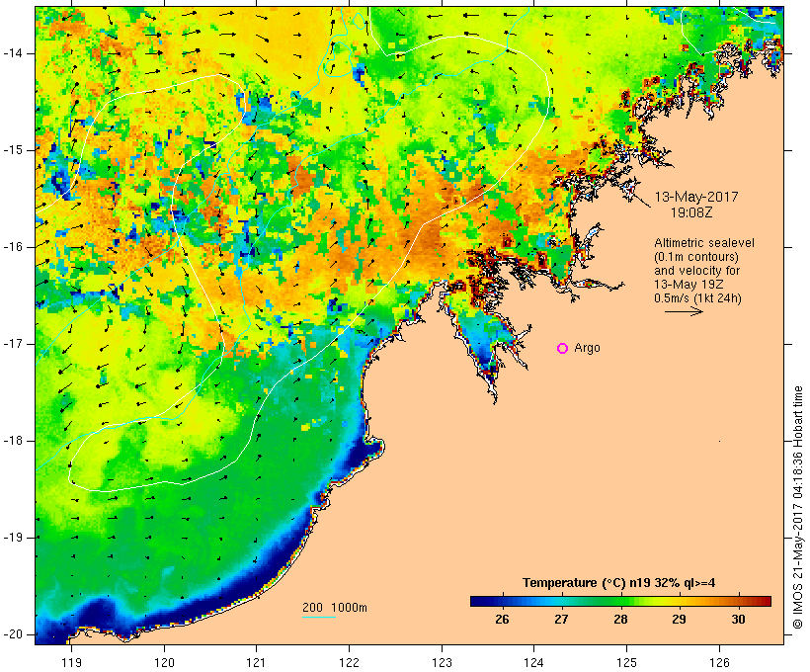The height and width of the screenshot is (672, 810).
Task: Click latitude axis label '-15'
Action: click(13, 150)
